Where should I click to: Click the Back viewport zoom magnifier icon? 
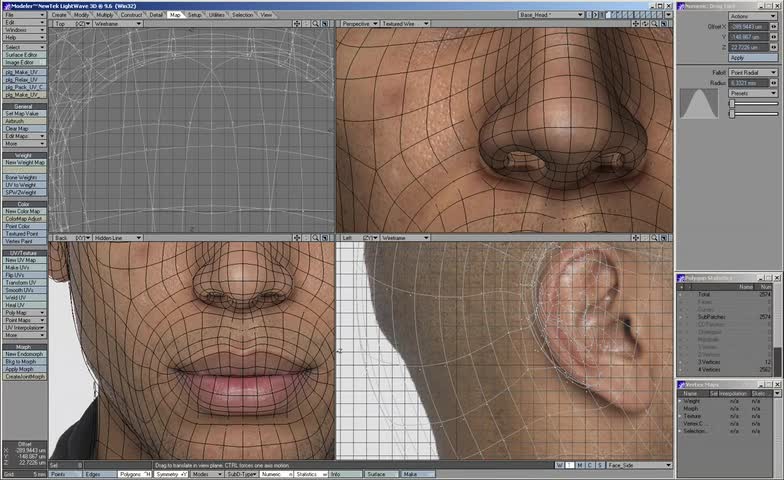[316, 238]
